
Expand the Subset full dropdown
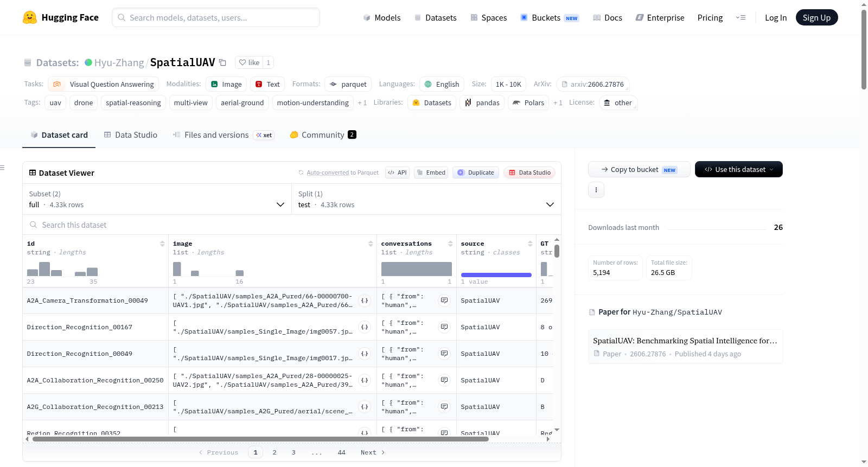pyautogui.click(x=157, y=199)
